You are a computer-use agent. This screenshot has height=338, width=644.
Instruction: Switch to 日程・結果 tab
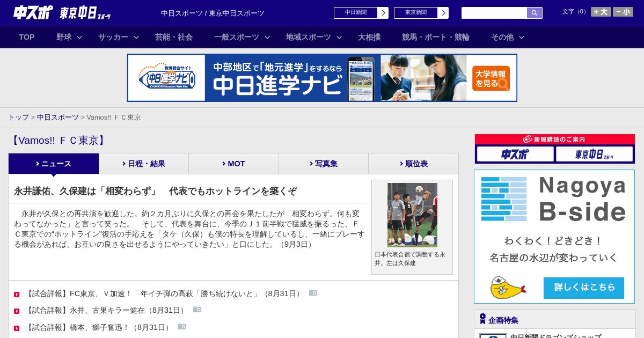tap(144, 164)
